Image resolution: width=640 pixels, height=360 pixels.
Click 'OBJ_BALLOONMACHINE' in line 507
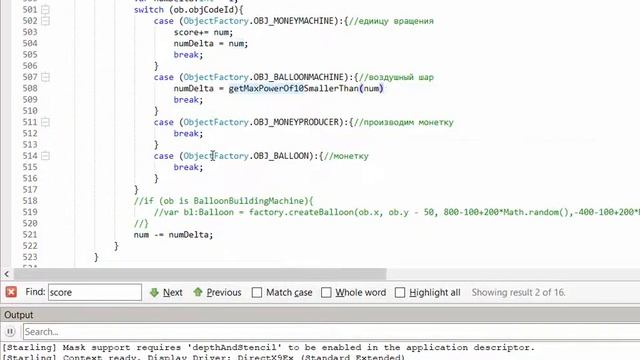pos(298,77)
